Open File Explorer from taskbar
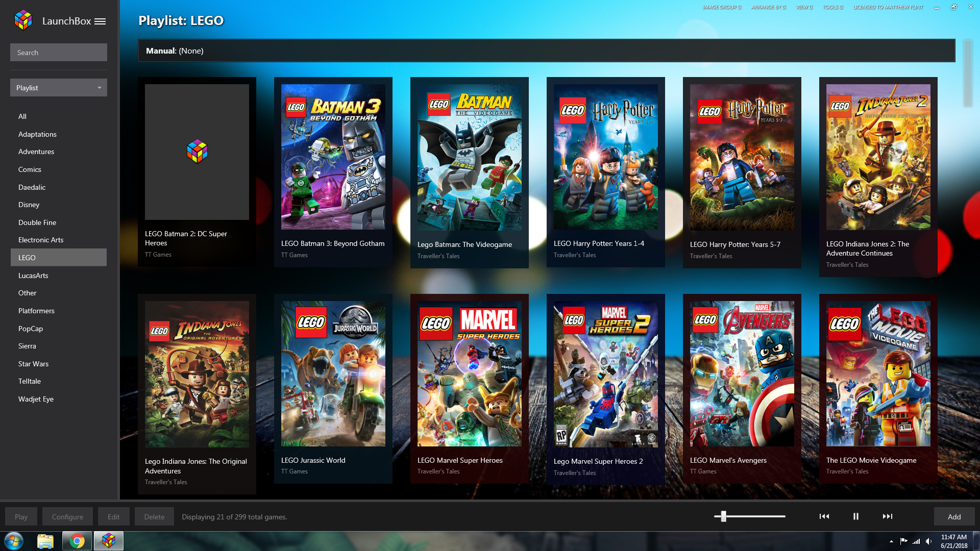Image resolution: width=980 pixels, height=551 pixels. pyautogui.click(x=45, y=541)
